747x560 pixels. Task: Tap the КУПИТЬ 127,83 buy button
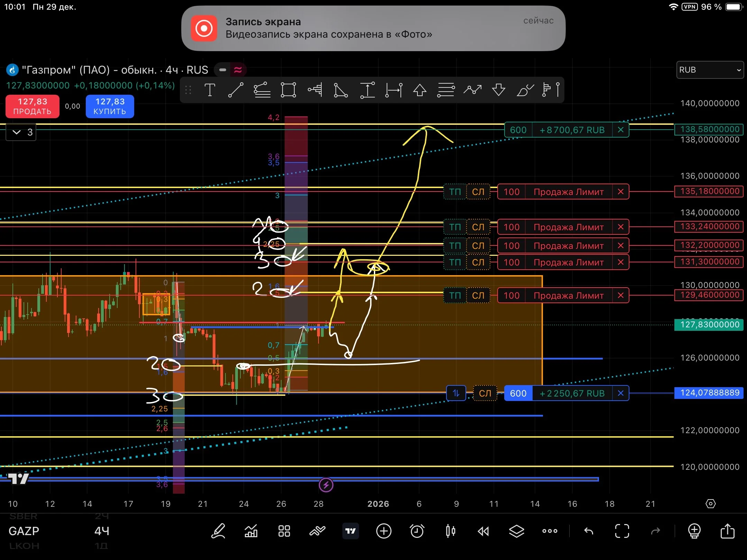pos(110,106)
